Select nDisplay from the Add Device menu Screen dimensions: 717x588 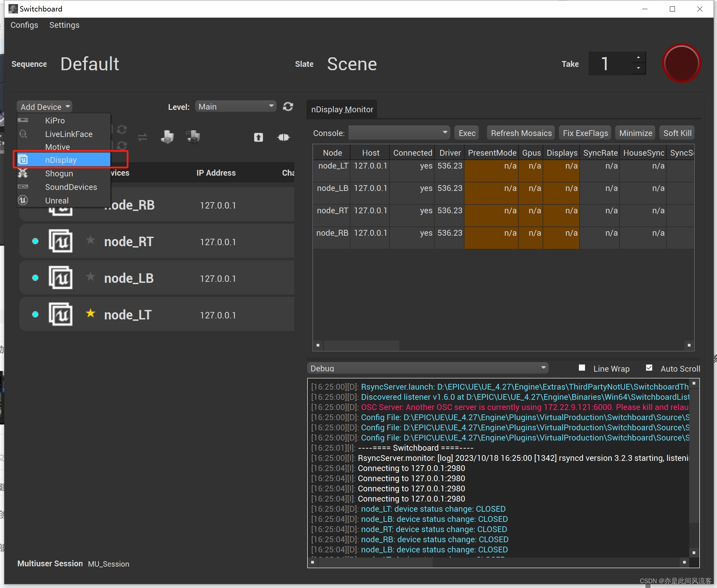point(61,159)
